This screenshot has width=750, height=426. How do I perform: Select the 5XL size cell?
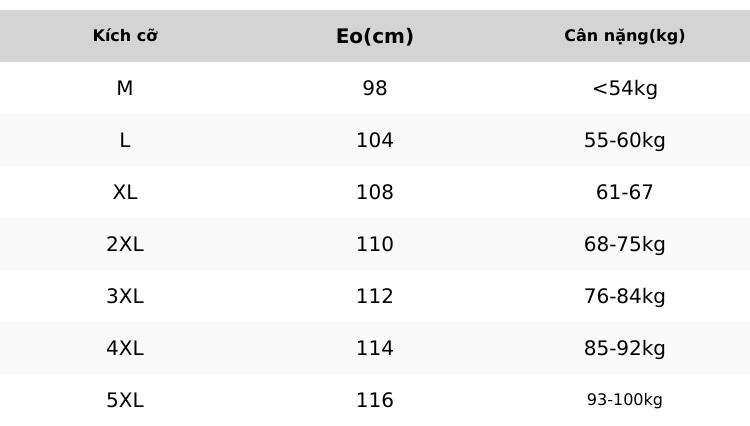[125, 400]
